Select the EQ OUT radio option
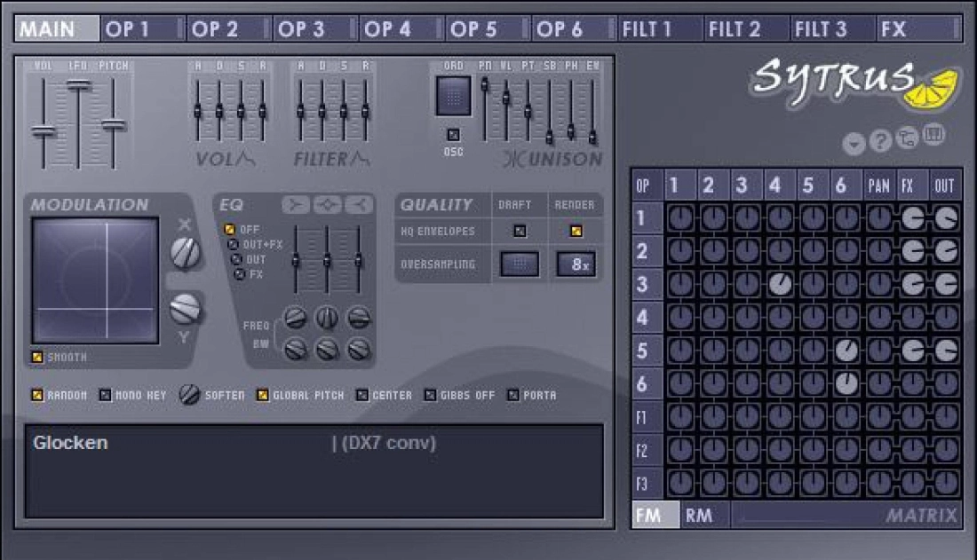 click(x=236, y=259)
